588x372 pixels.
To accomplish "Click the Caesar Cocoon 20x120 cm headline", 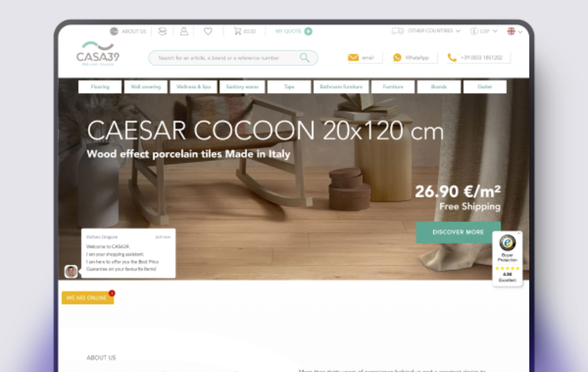I will (265, 130).
